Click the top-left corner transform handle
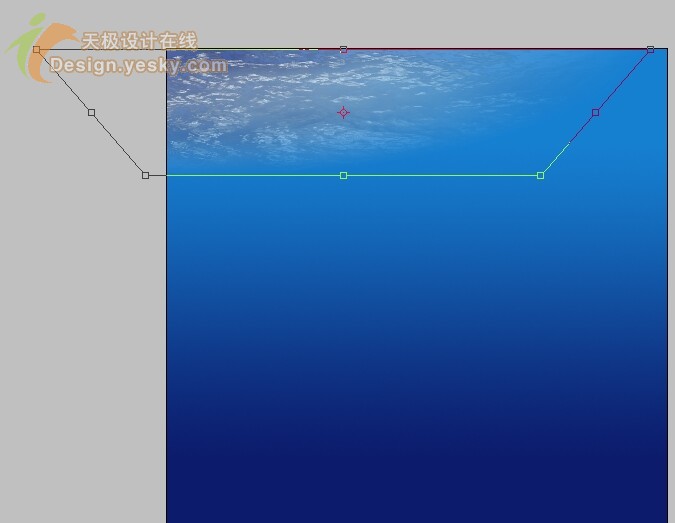The image size is (675, 523). [x=37, y=50]
